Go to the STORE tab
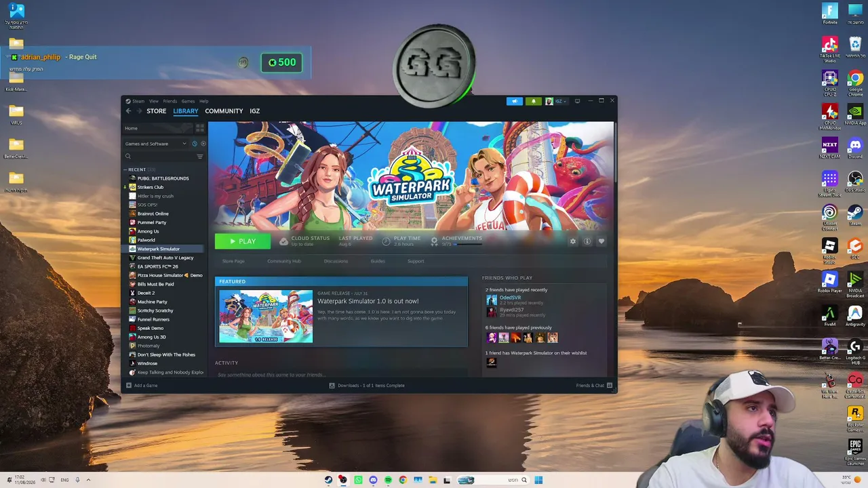Viewport: 868px width, 488px height. tap(156, 111)
